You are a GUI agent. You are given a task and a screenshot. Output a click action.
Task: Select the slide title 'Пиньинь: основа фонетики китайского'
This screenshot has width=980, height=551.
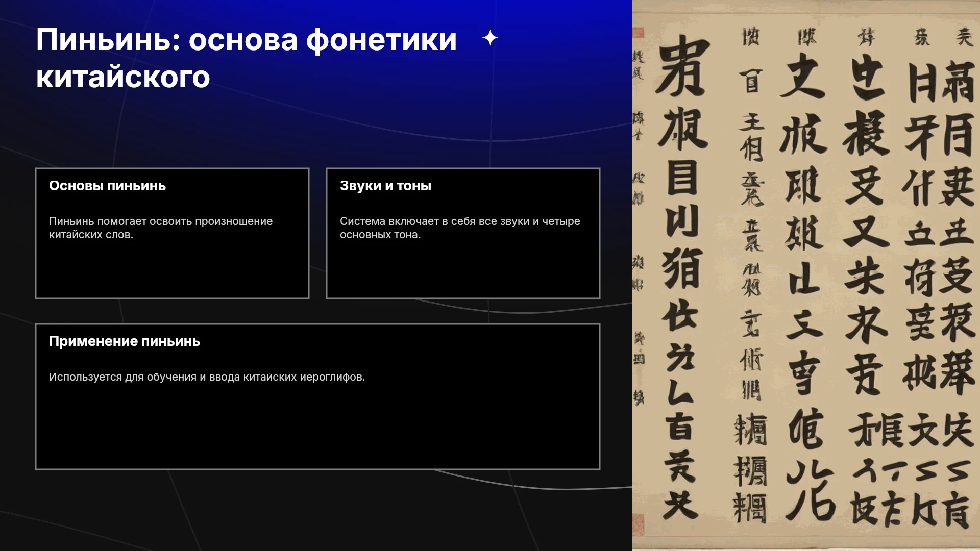tap(247, 58)
